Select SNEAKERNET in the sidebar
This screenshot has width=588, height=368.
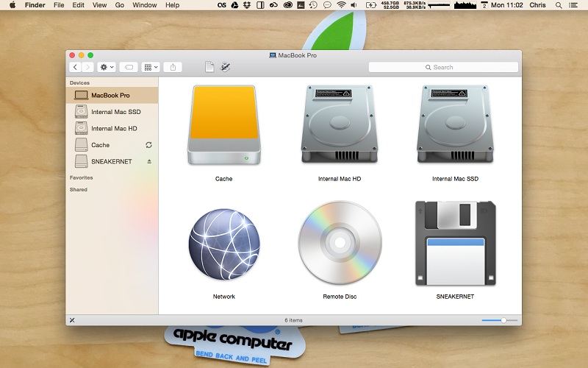pyautogui.click(x=112, y=161)
